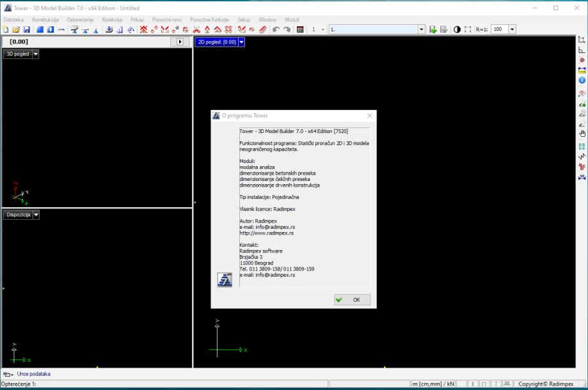Expand the 3D pogled view dropdown
588x390 pixels.
tap(36, 54)
